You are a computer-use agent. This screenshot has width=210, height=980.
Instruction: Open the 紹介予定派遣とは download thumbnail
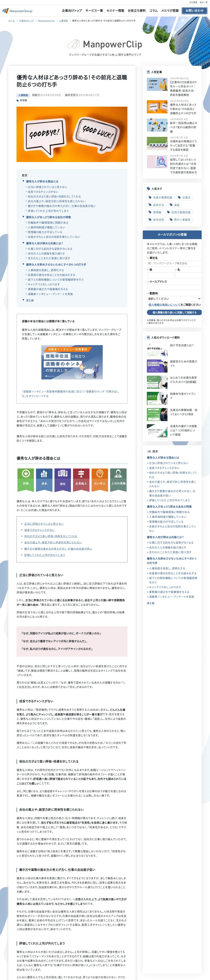[157, 350]
